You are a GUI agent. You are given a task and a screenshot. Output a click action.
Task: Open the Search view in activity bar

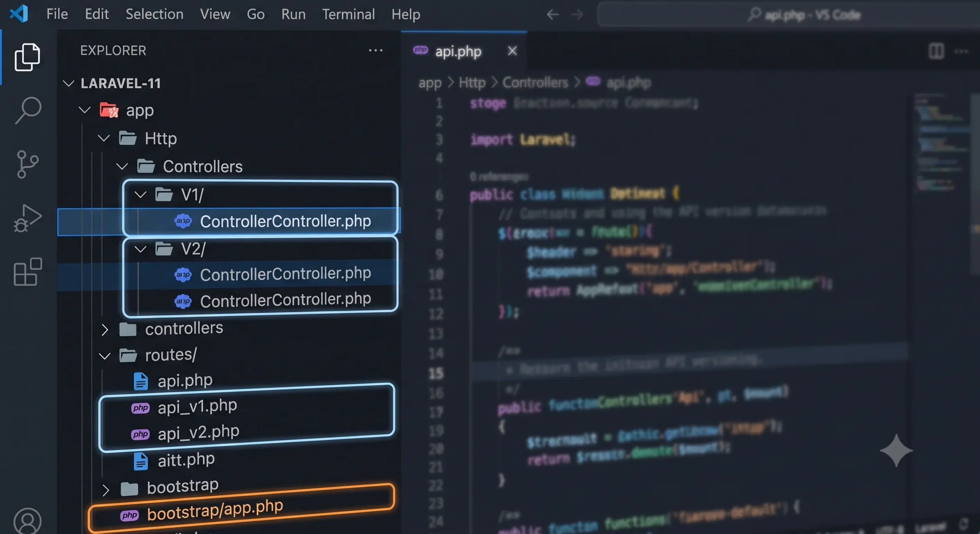[x=28, y=110]
